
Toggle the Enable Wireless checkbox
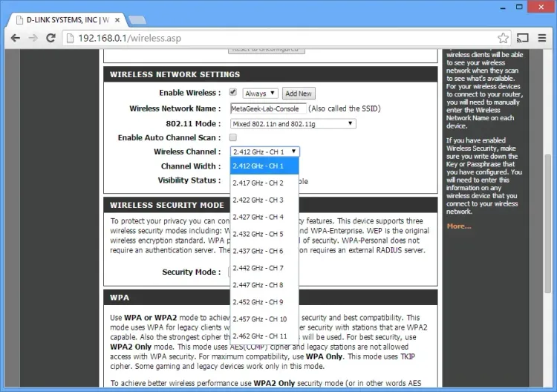233,93
